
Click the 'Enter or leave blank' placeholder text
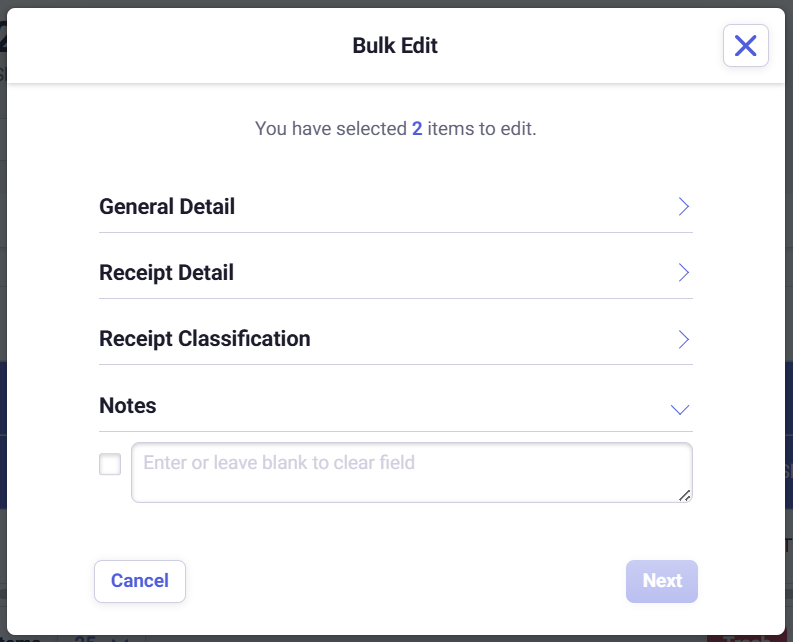[x=279, y=463]
